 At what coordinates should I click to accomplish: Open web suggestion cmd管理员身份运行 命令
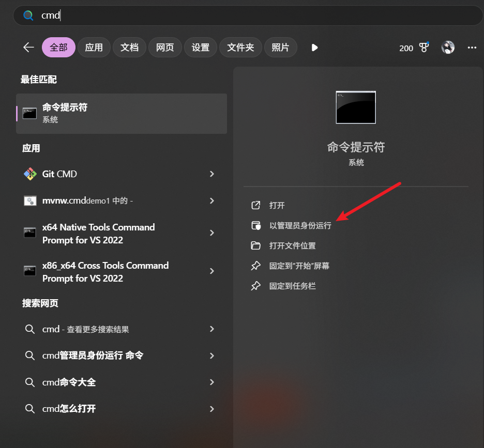click(122, 356)
